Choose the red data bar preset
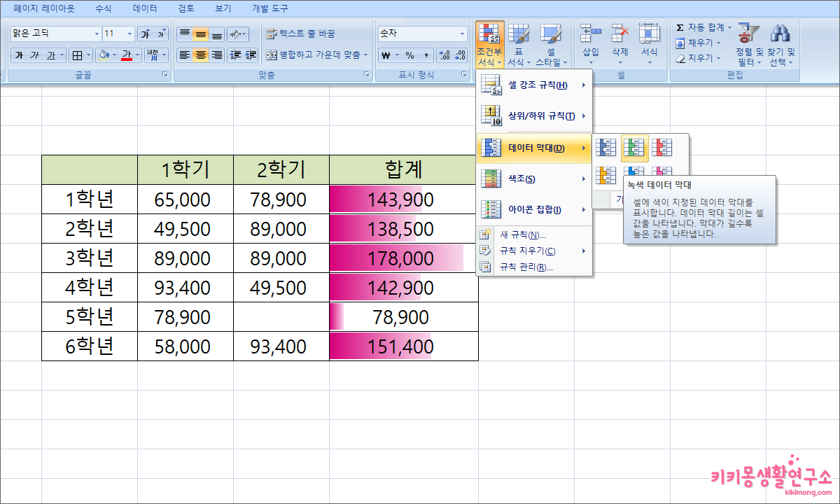 (x=661, y=148)
